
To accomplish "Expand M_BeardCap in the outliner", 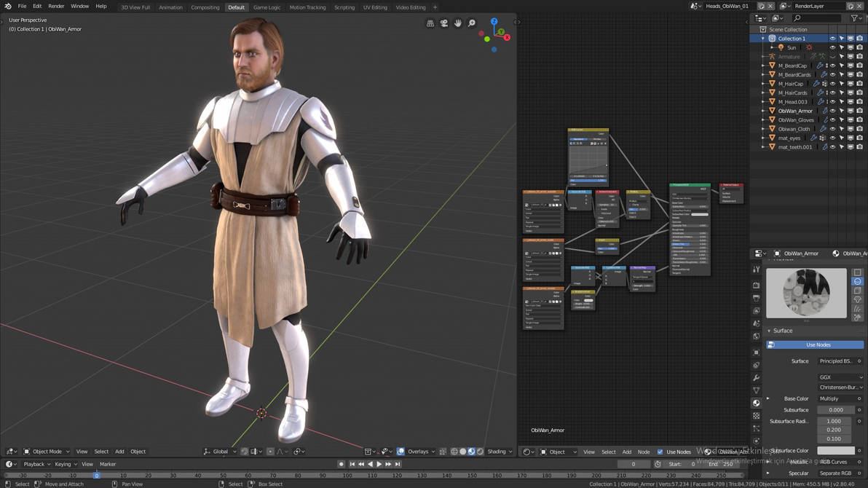I will pos(763,66).
